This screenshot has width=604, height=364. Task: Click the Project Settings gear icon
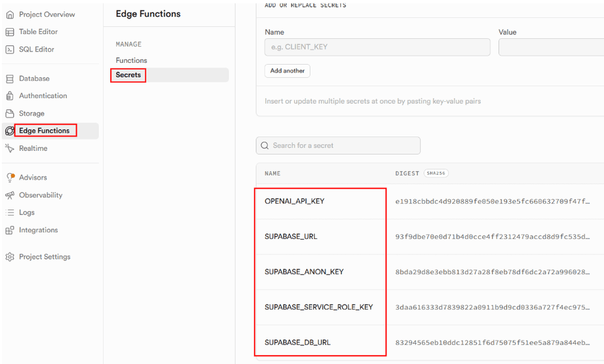click(x=10, y=256)
